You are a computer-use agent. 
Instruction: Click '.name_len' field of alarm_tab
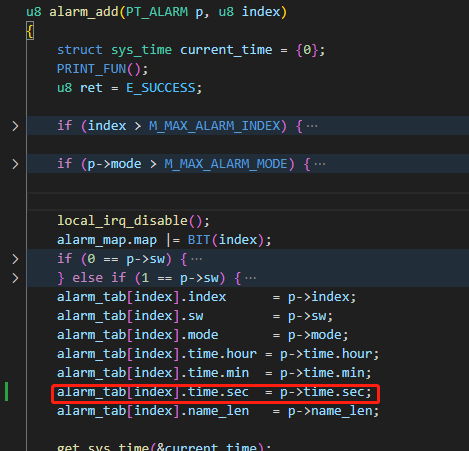pyautogui.click(x=215, y=411)
